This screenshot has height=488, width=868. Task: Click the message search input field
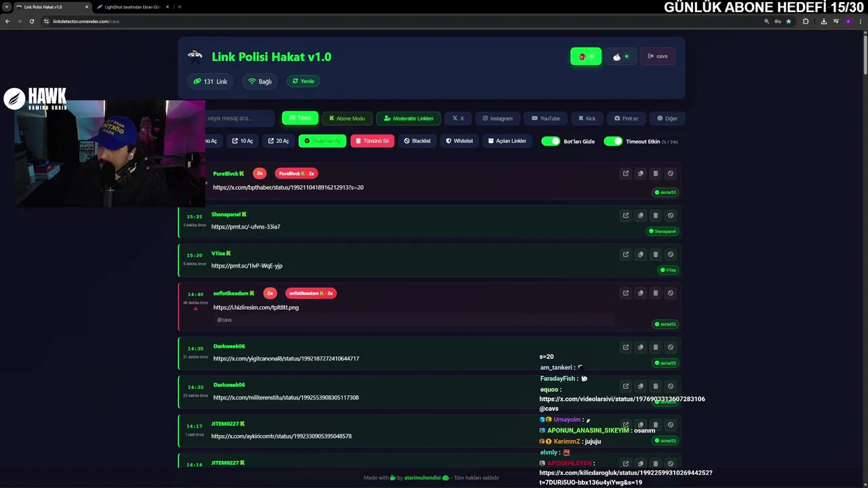239,118
